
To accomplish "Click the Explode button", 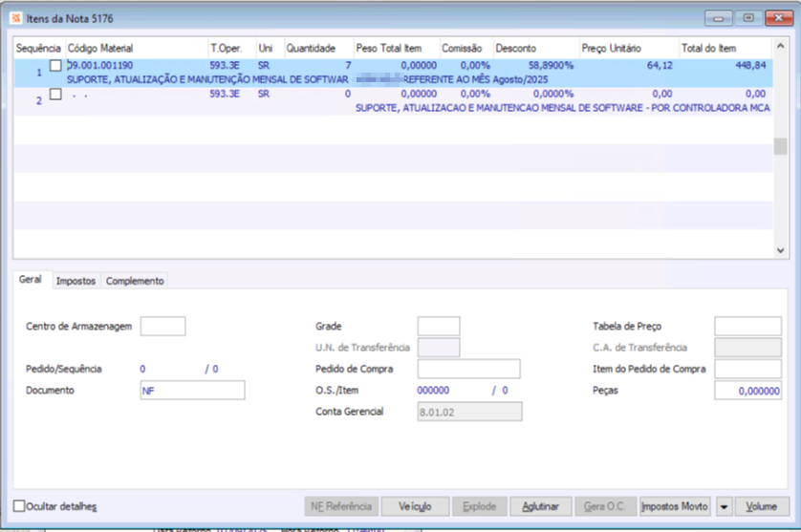I will [479, 506].
